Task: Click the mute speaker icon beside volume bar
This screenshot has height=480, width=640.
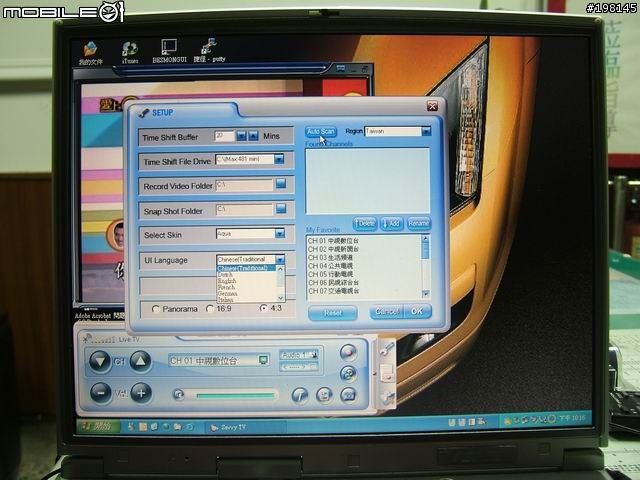Action: point(179,395)
